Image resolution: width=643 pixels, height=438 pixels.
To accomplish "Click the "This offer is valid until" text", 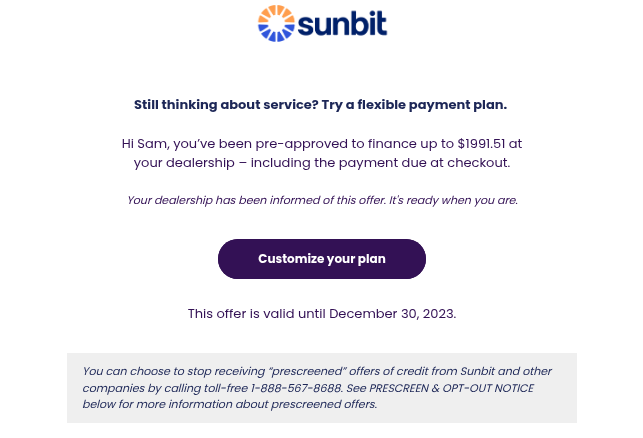I will tap(257, 313).
